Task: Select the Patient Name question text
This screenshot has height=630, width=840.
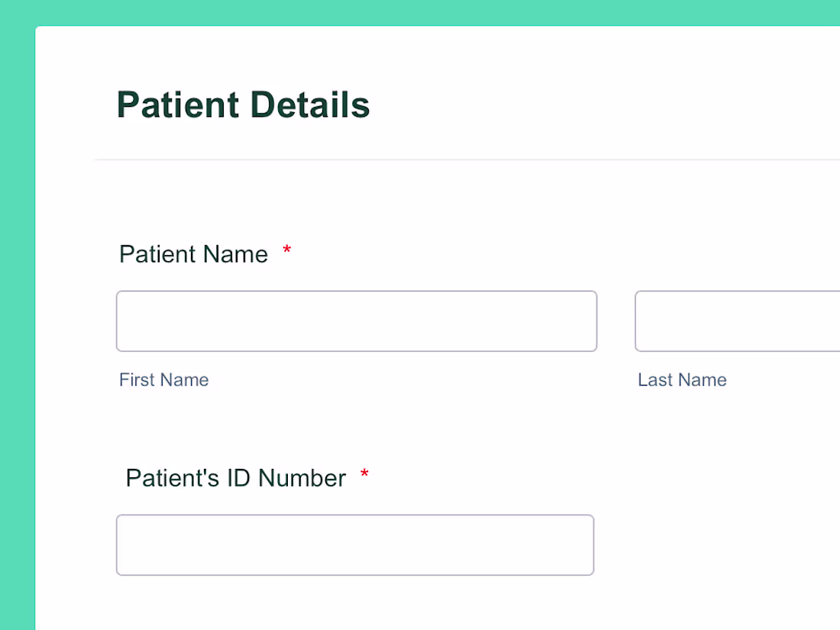Action: tap(193, 254)
